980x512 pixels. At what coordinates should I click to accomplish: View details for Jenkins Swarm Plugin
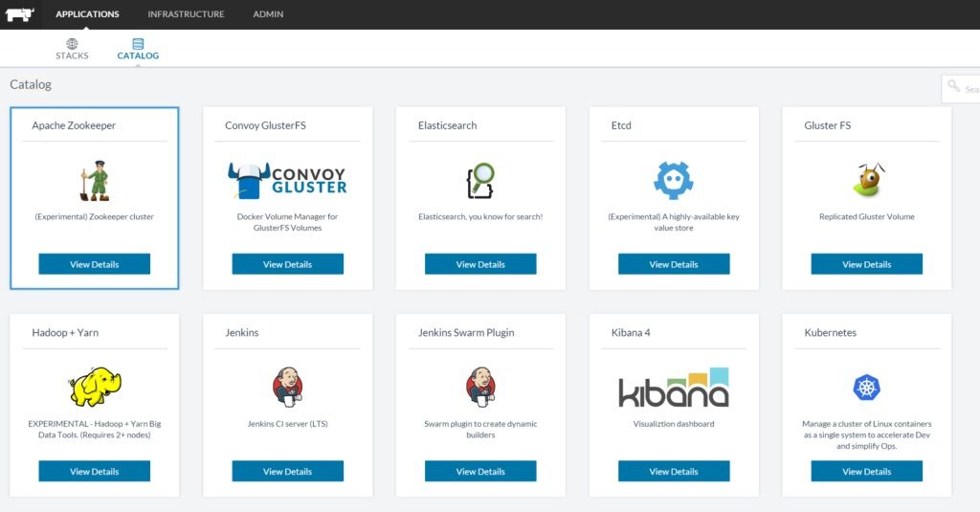pyautogui.click(x=480, y=471)
